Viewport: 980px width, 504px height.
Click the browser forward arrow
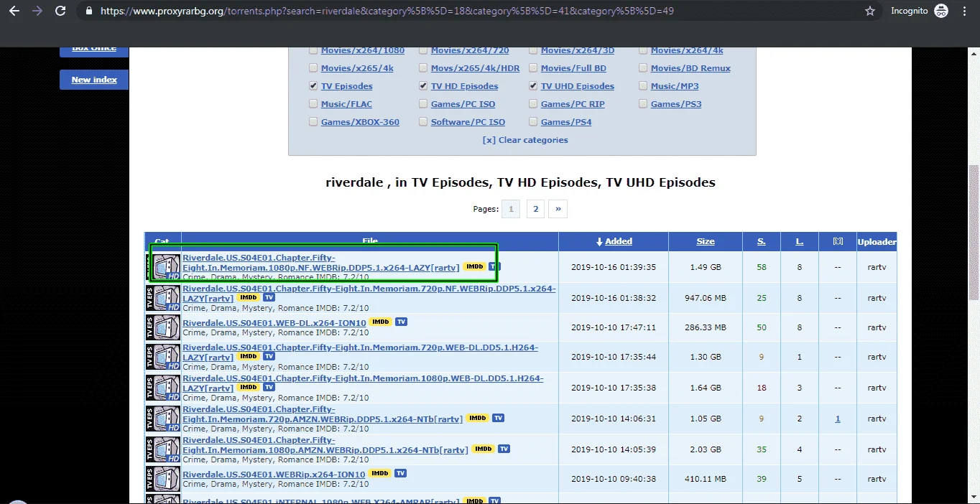37,11
